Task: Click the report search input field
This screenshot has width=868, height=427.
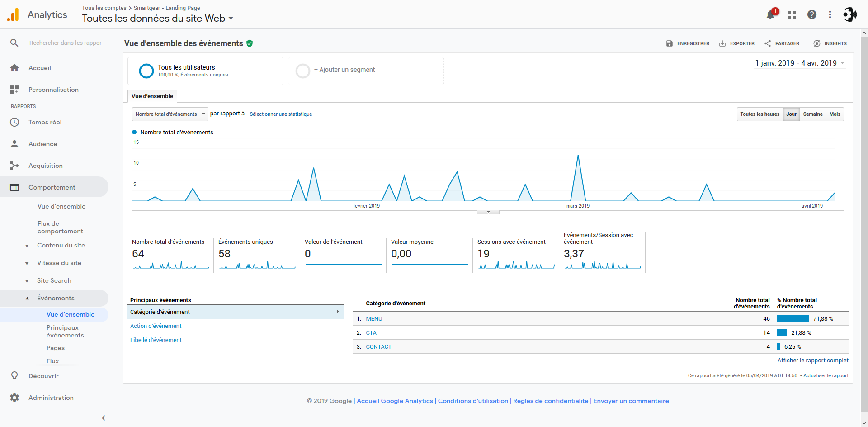Action: [x=66, y=43]
